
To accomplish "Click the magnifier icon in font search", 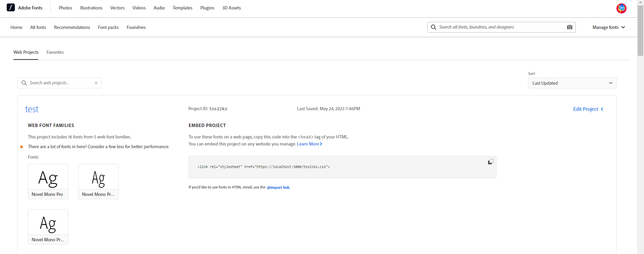I will click(434, 27).
